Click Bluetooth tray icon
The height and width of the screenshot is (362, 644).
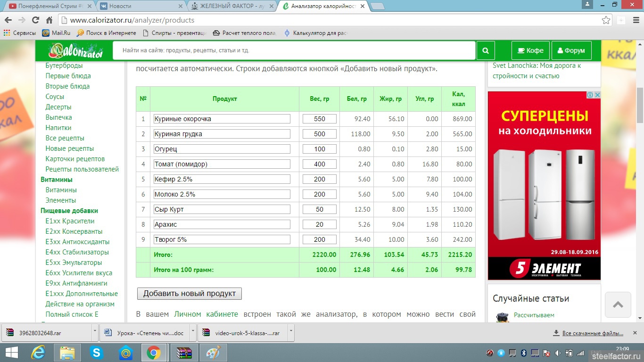click(x=523, y=353)
